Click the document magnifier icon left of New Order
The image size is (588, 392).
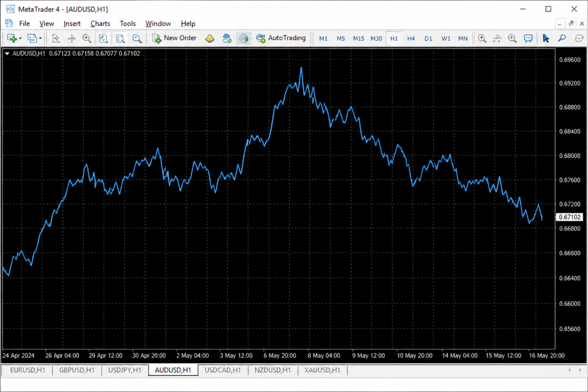click(x=137, y=38)
